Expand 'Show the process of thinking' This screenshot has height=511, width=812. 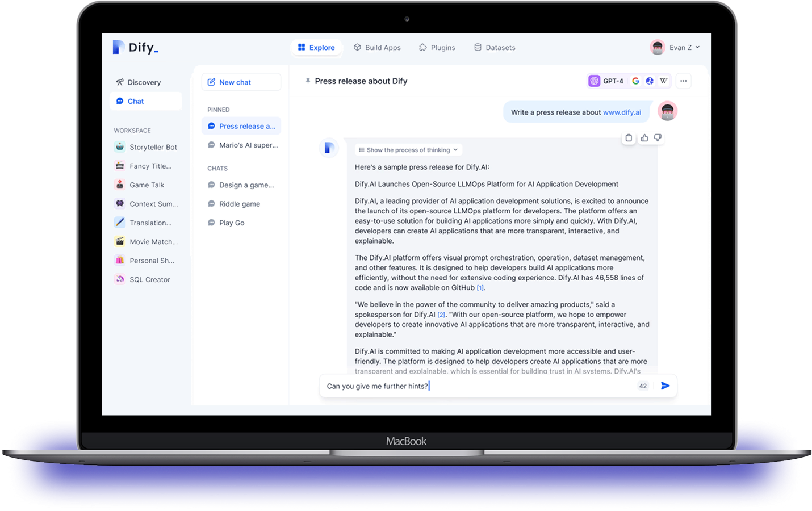[408, 150]
